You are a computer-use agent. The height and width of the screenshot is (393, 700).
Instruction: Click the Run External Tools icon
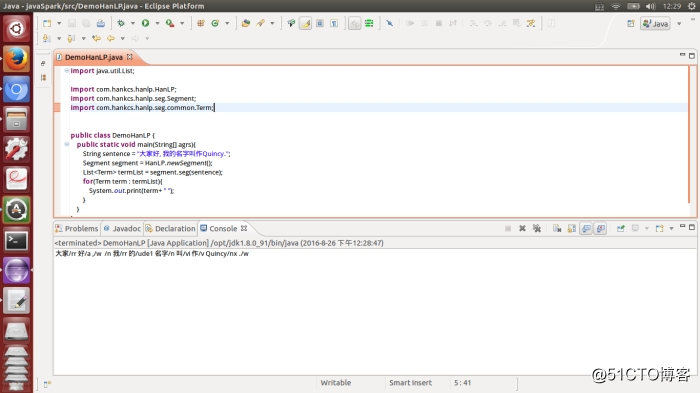coord(170,23)
